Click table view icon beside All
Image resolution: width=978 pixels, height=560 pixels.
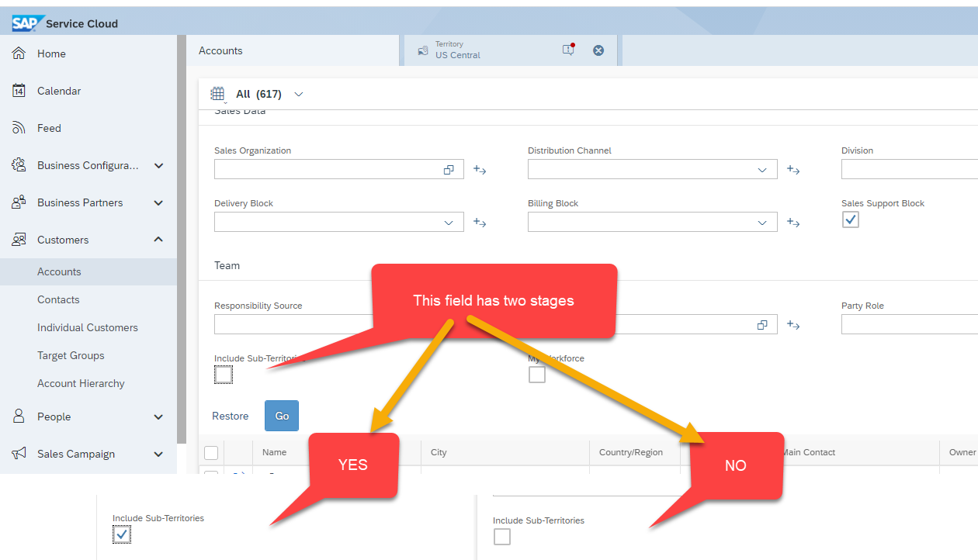(218, 94)
